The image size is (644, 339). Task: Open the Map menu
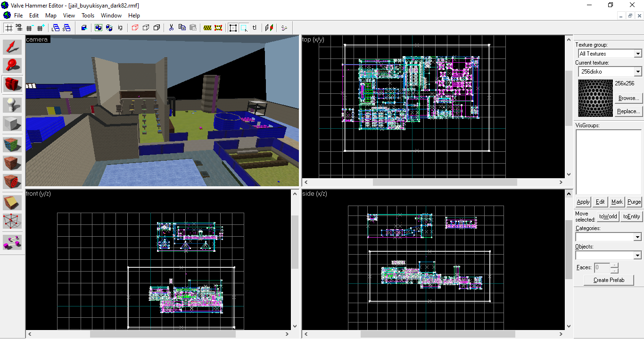[51, 16]
